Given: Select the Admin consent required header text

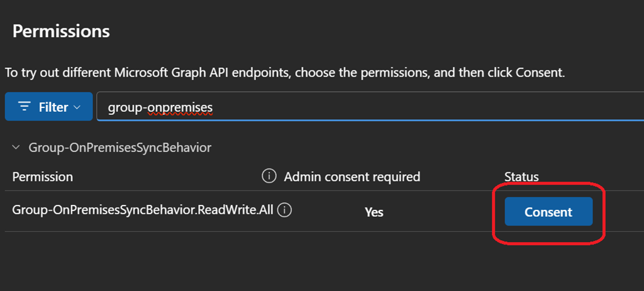Looking at the screenshot, I should (352, 177).
